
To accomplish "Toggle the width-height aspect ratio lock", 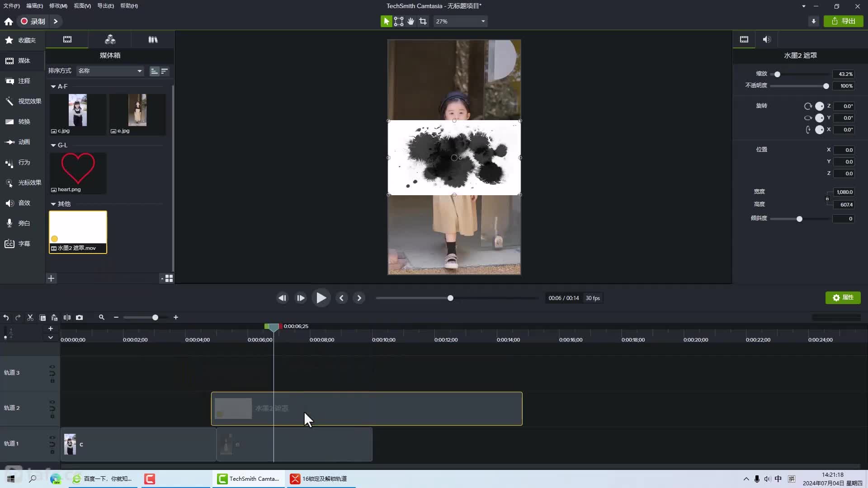I will pyautogui.click(x=827, y=198).
